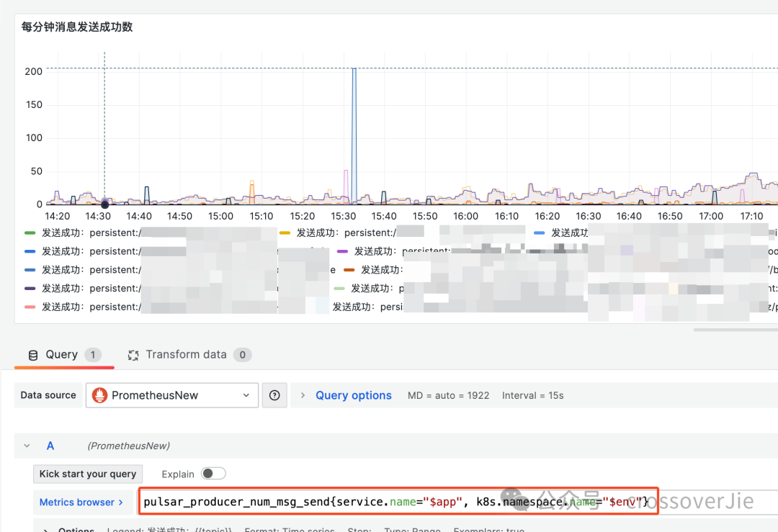The image size is (778, 532).
Task: Click the pink legend series swatch
Action: click(30, 307)
